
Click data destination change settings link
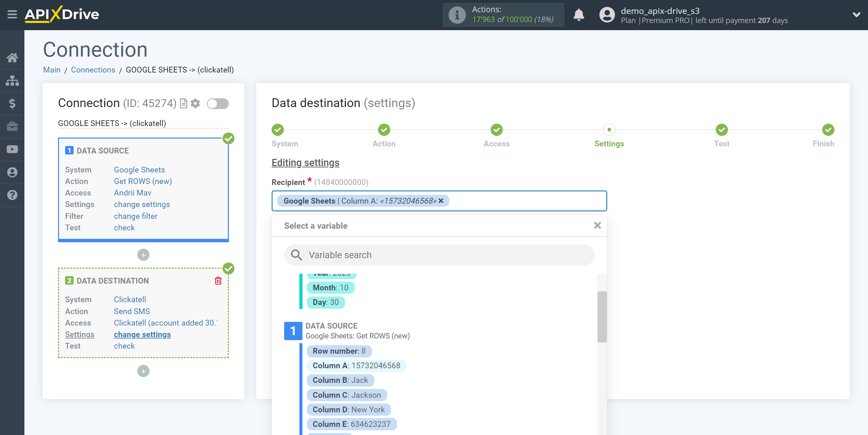142,334
